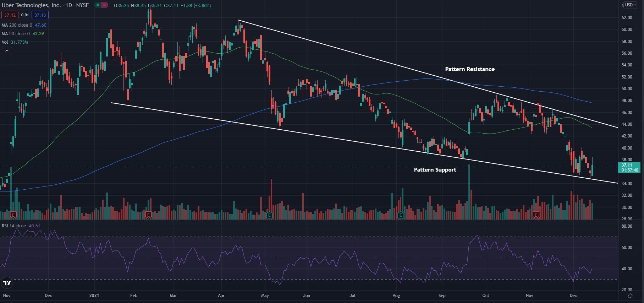644x303 pixels.
Task: Click the pink data mode indicator pill
Action: pyautogui.click(x=104, y=5)
